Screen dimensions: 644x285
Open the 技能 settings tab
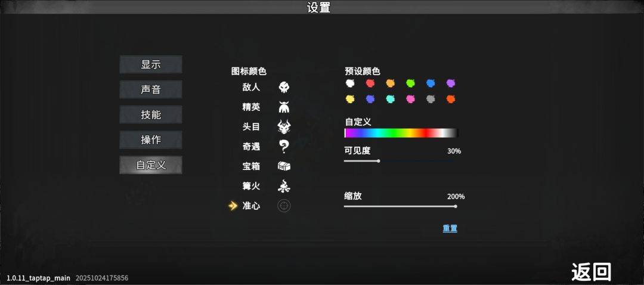click(x=151, y=114)
